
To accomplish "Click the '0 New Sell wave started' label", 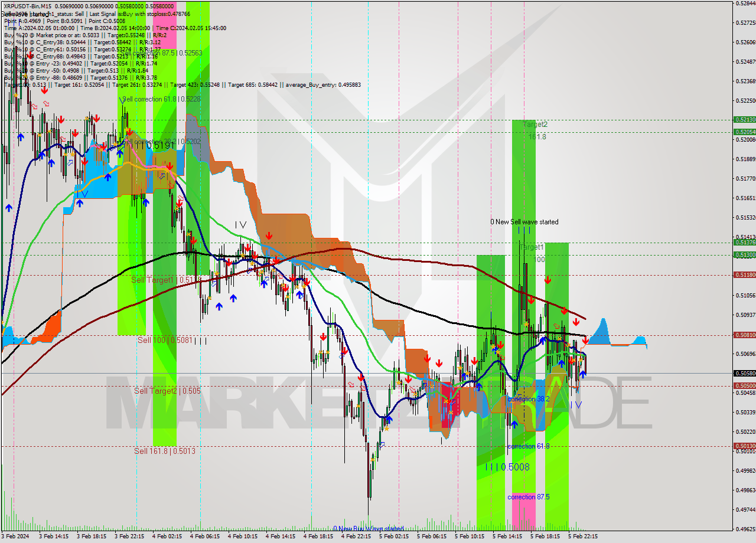I will pyautogui.click(x=524, y=222).
